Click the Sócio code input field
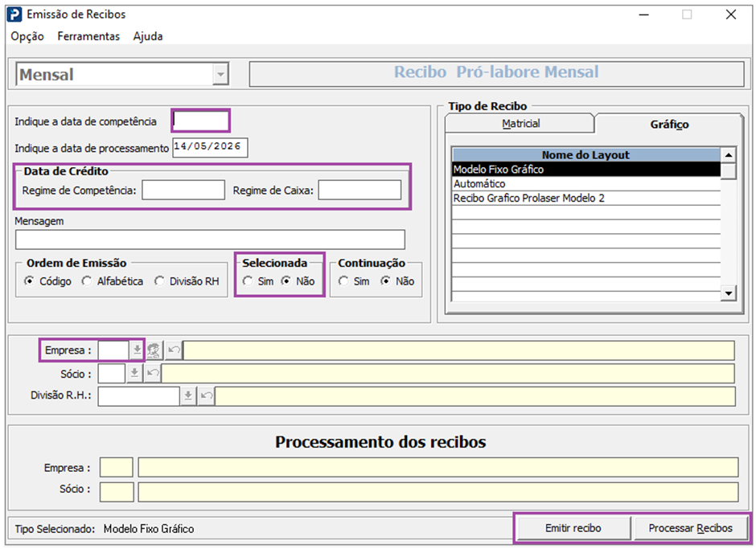This screenshot has height=549, width=756. (x=111, y=373)
